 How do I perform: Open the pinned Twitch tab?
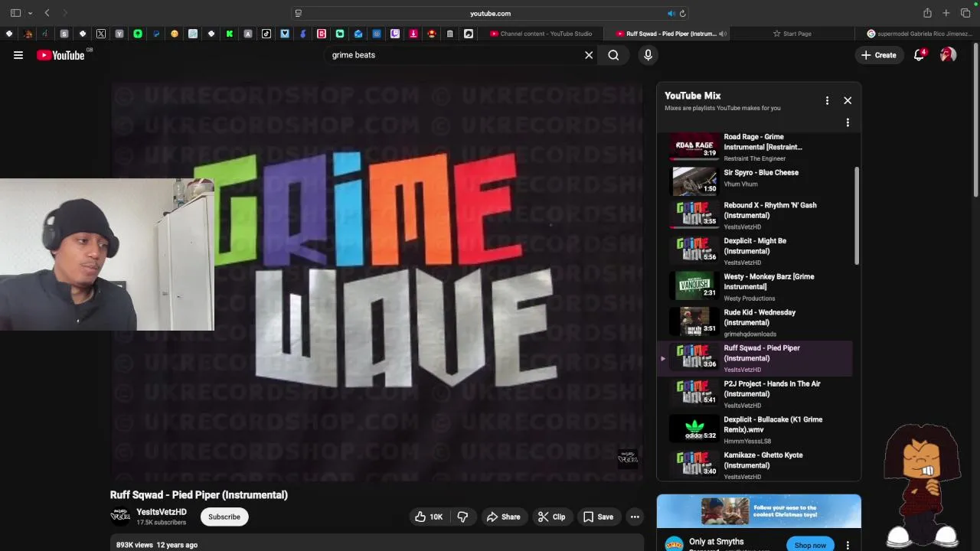tap(395, 34)
